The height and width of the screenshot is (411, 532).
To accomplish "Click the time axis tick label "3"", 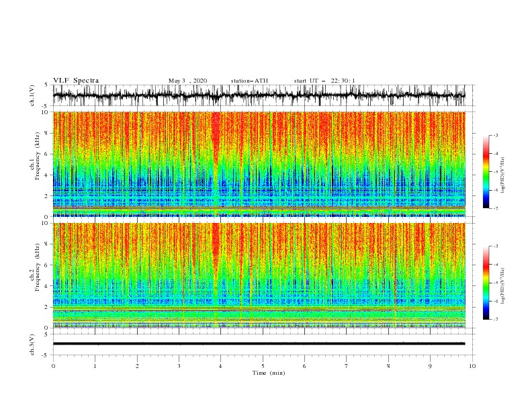I will click(179, 366).
